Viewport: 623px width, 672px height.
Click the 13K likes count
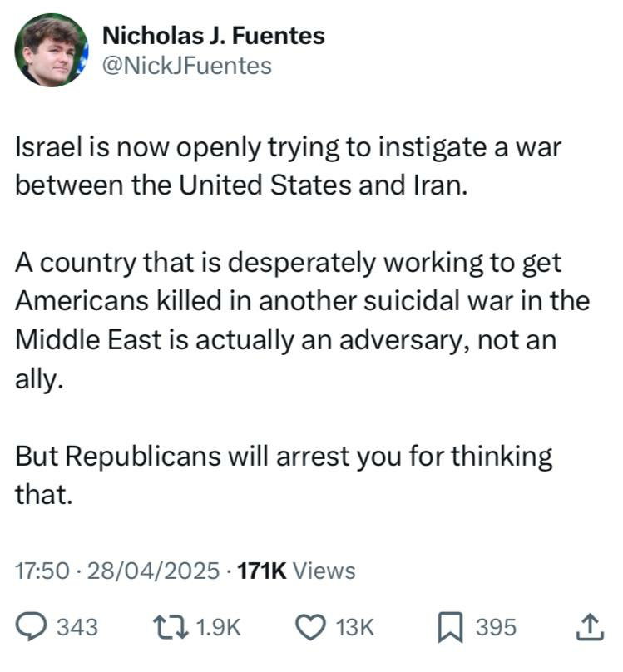[x=355, y=627]
